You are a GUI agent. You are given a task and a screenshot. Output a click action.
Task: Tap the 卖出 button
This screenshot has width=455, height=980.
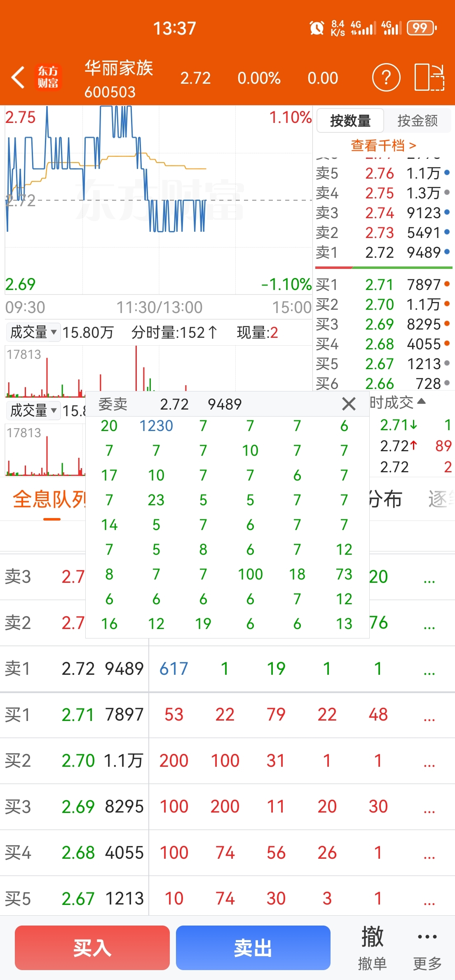point(253,947)
